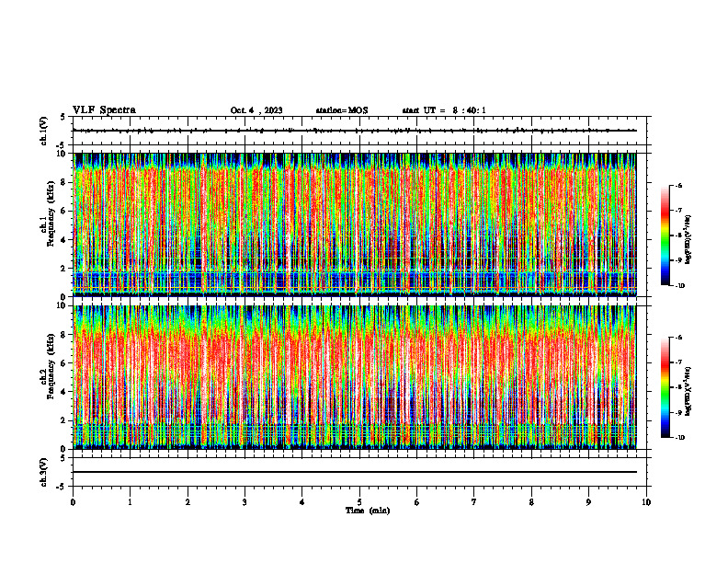Click time axis tick label "3"
728x563 pixels.
tap(245, 502)
